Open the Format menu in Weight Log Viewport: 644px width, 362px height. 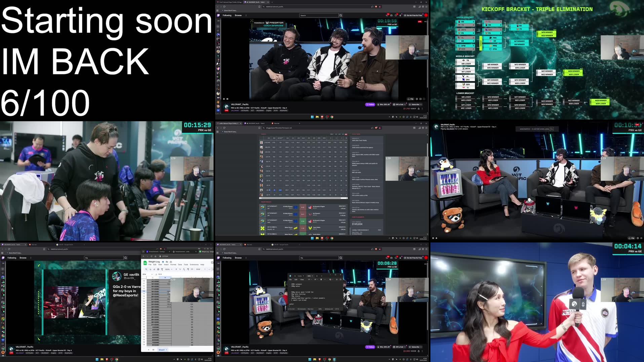point(174,265)
